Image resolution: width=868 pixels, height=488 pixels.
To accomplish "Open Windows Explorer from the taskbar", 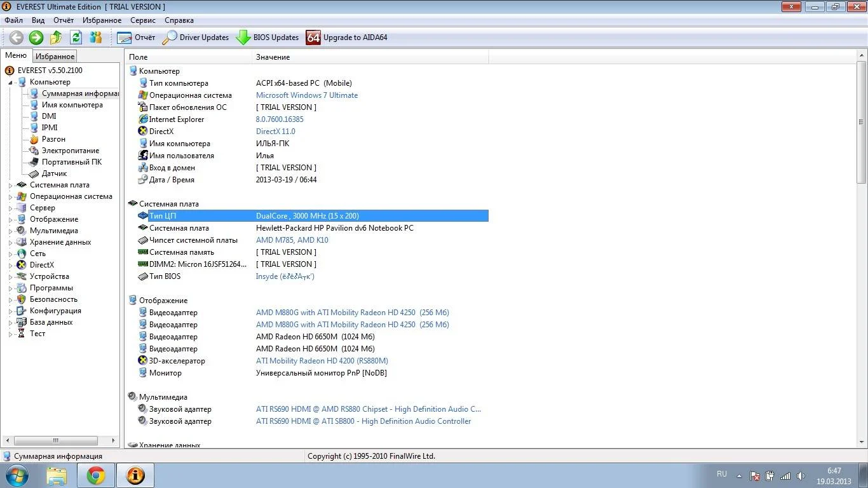I will point(57,475).
